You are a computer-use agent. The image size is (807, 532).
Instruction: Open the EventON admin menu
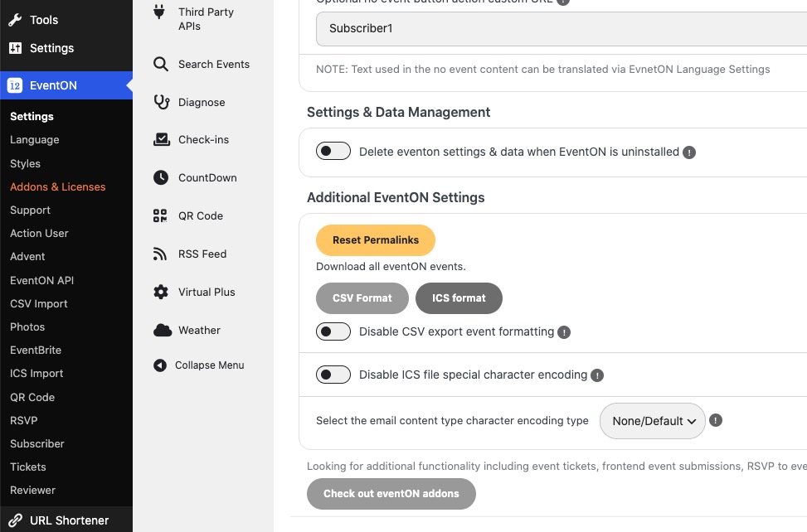(x=66, y=85)
